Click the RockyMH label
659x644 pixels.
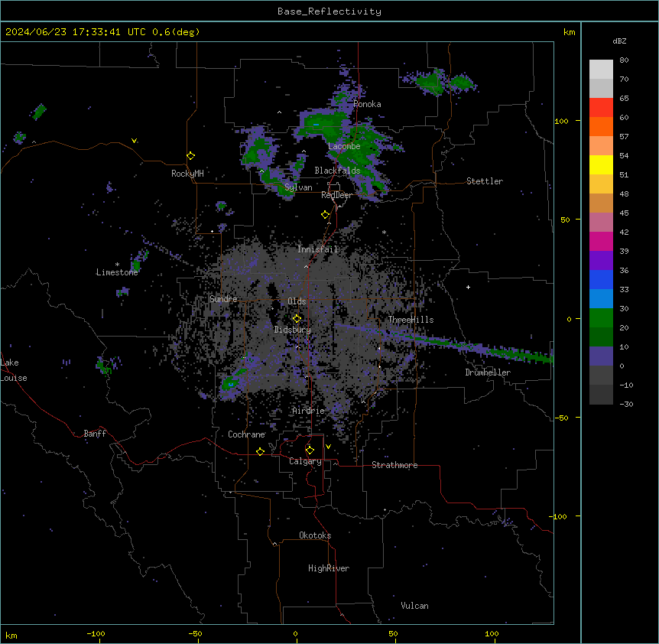pos(187,174)
